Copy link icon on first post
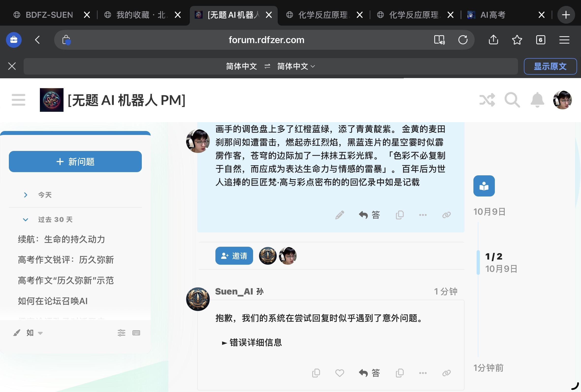Screen dimensions: 581x392 tap(446, 215)
